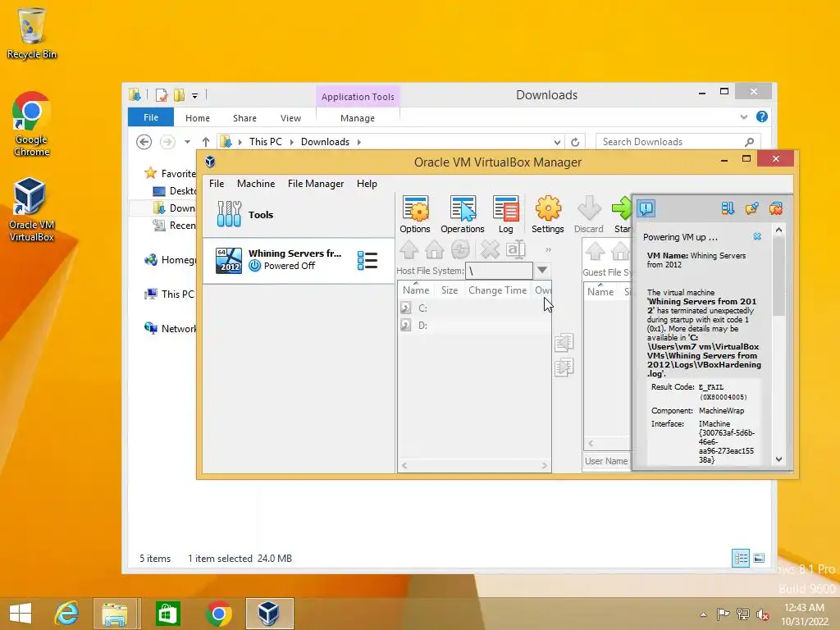Switch to Home ribbon tab in Downloads
This screenshot has height=630, width=840.
pyautogui.click(x=198, y=118)
